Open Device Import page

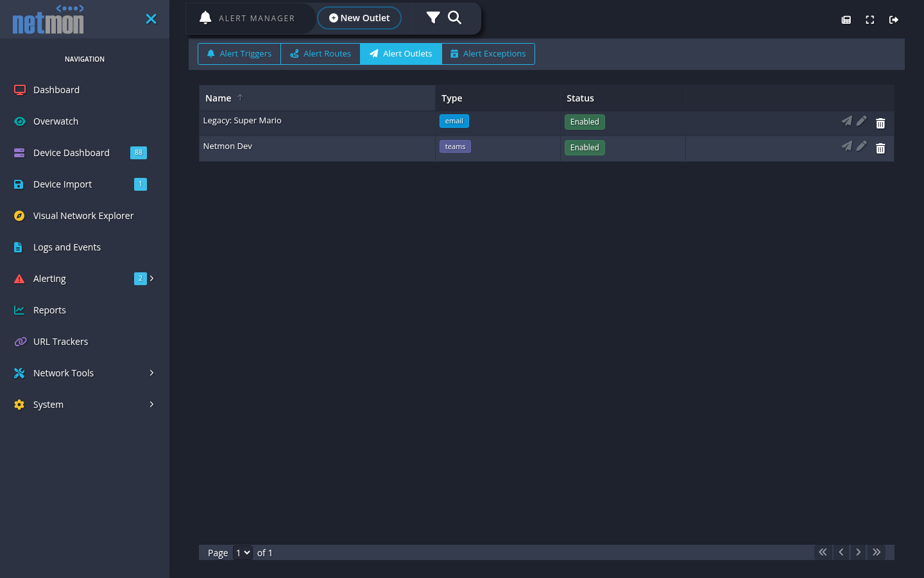[x=62, y=184]
